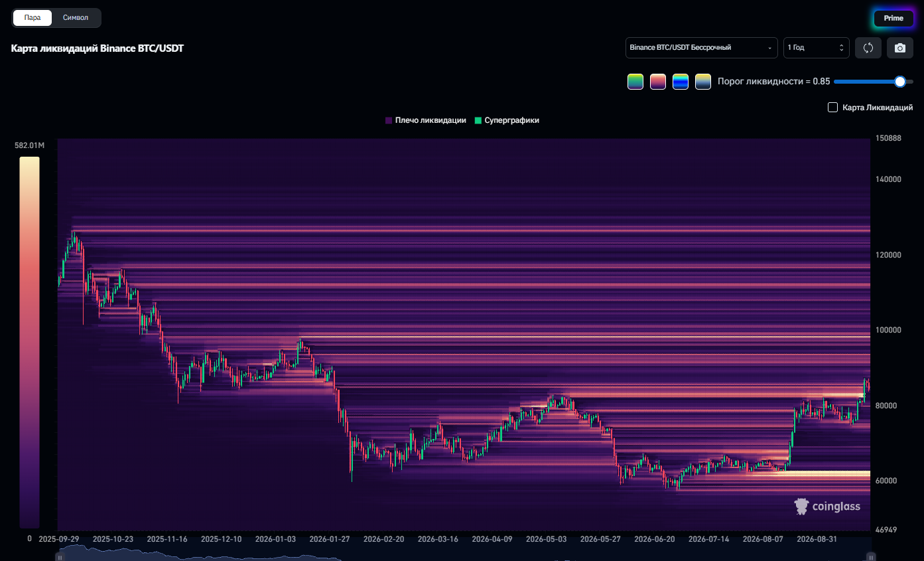The height and width of the screenshot is (561, 924).
Task: Switch to the Символ tab
Action: [x=76, y=18]
